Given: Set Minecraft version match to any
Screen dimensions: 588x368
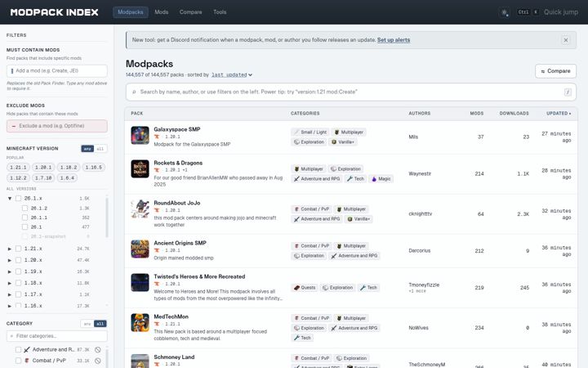Looking at the screenshot, I should pos(87,149).
